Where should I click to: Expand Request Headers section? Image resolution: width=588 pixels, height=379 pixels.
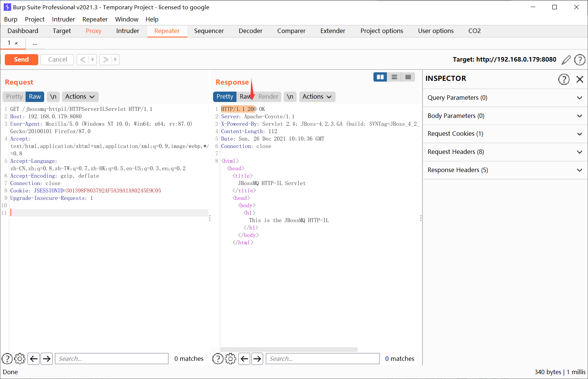click(x=505, y=152)
